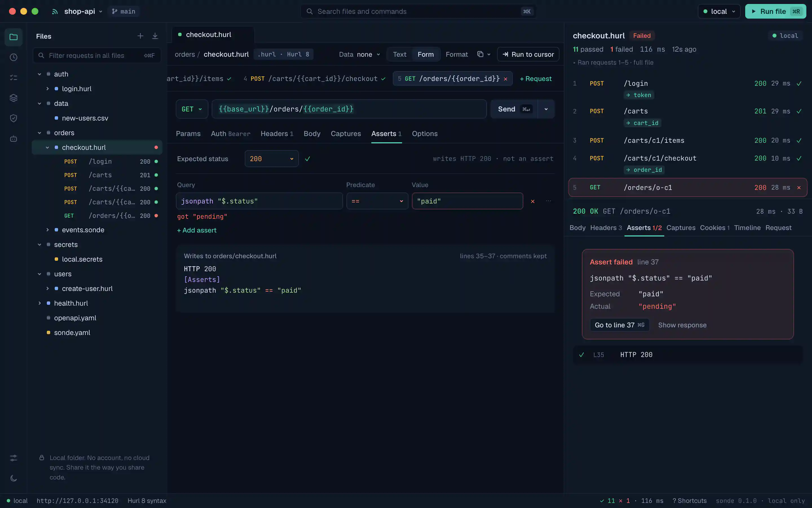
Task: Open the robot mock-server sidebar icon
Action: [x=14, y=138]
